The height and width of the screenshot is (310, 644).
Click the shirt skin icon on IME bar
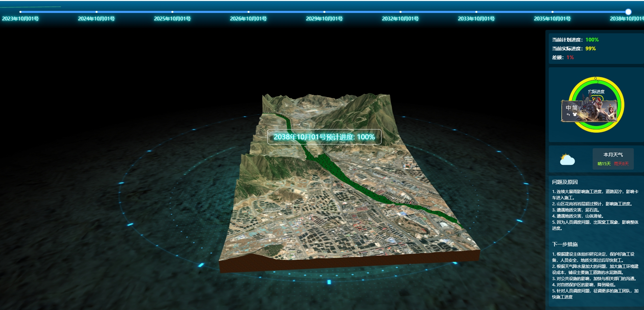pos(575,115)
